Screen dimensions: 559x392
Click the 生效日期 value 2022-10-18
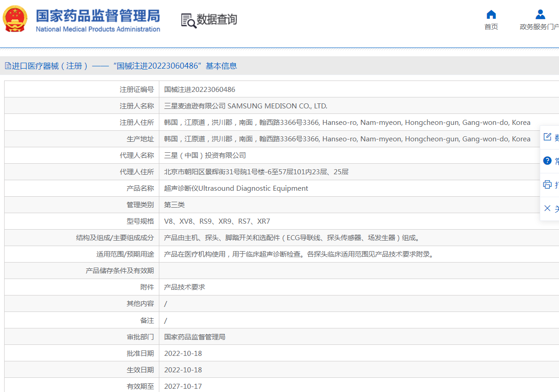pos(183,370)
